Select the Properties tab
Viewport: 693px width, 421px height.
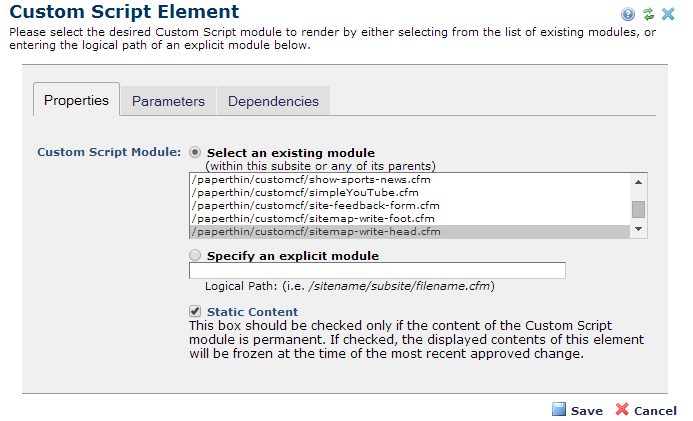tap(76, 100)
